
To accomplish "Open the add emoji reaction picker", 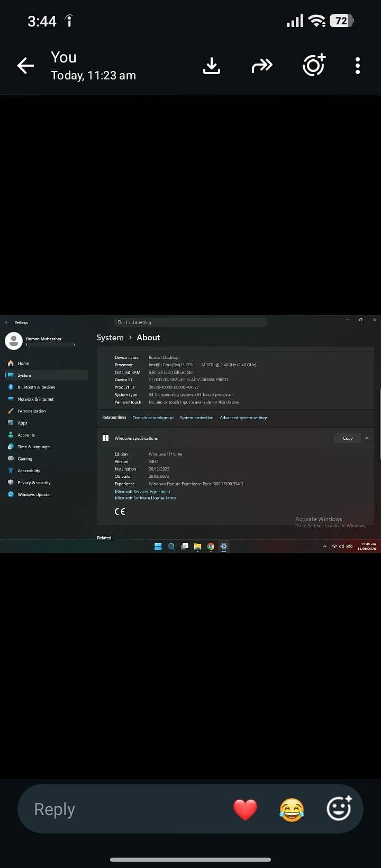I will tap(339, 808).
